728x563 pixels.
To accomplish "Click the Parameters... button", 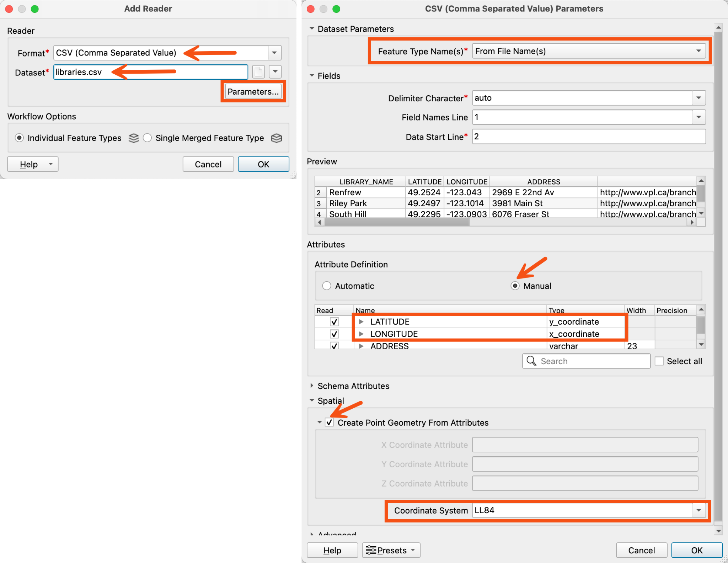I will pos(253,91).
